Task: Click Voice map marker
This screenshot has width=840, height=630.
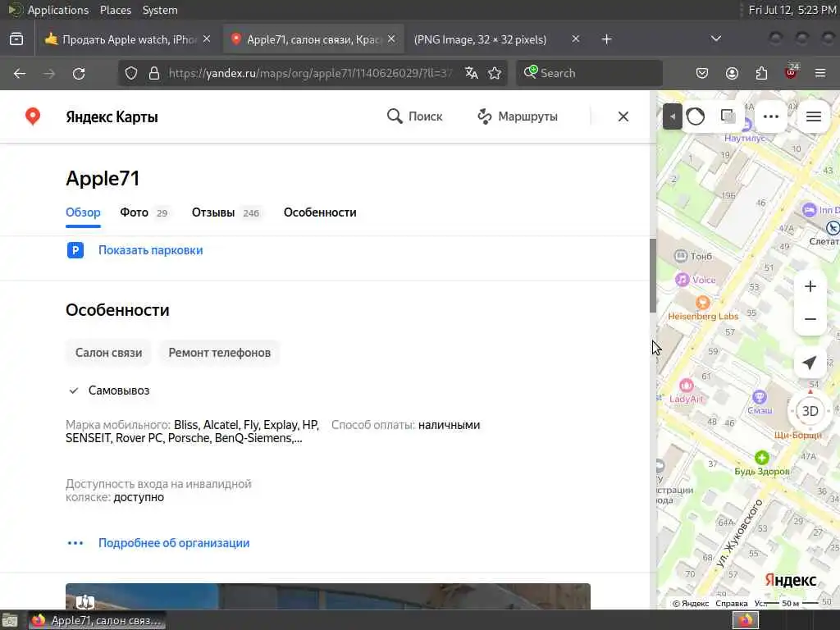Action: point(682,279)
